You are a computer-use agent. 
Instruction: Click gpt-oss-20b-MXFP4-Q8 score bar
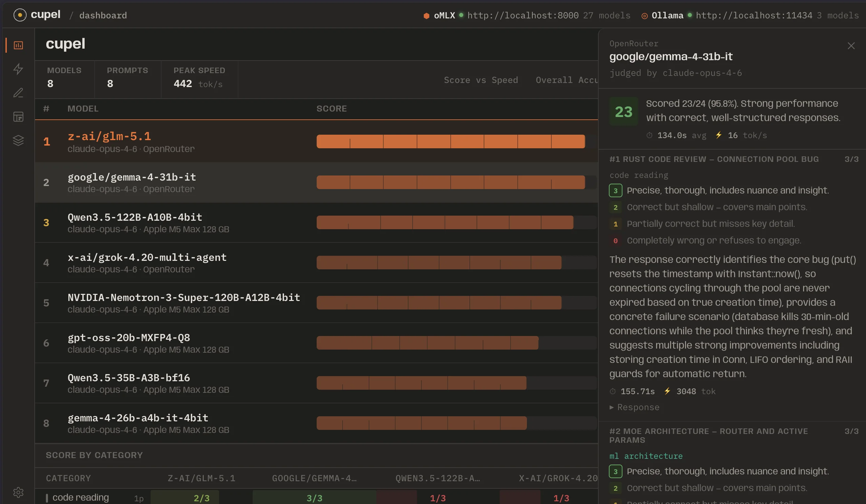point(427,343)
